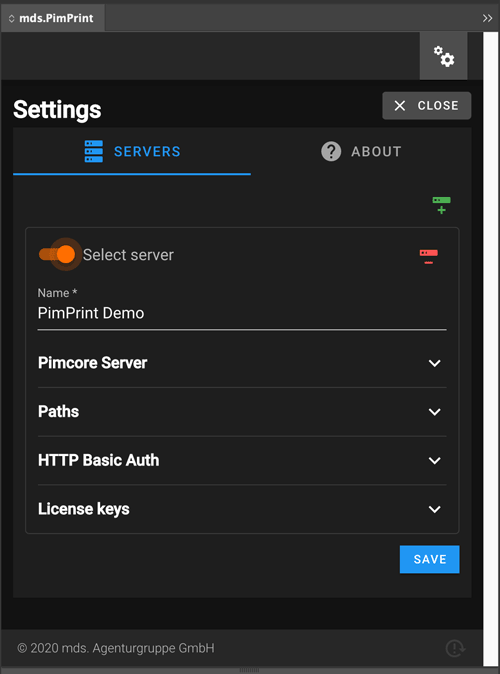This screenshot has height=674, width=500.
Task: Click the question mark About icon
Action: pos(331,151)
